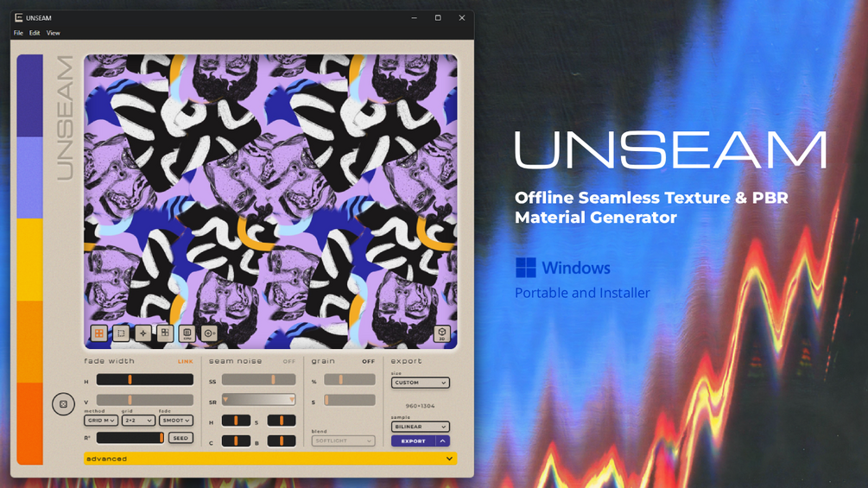Open the Edit menu
Viewport: 868px width, 488px height.
[35, 33]
